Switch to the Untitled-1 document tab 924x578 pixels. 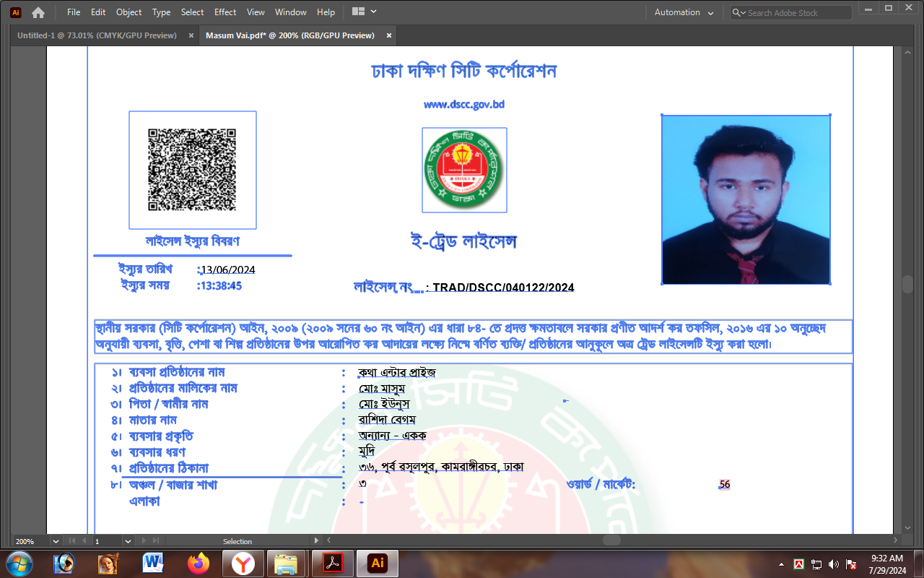[97, 35]
